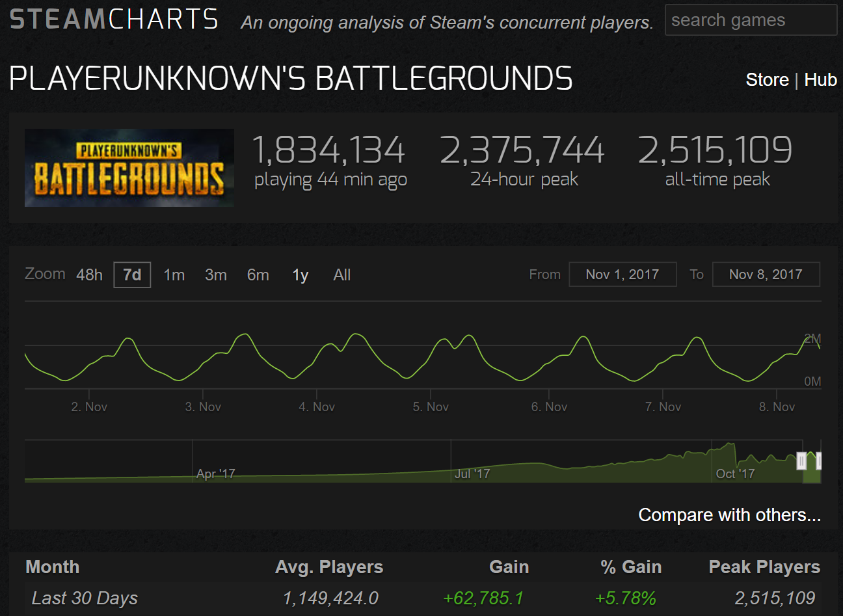The height and width of the screenshot is (616, 843).
Task: Choose the 6m zoom range
Action: tap(258, 275)
